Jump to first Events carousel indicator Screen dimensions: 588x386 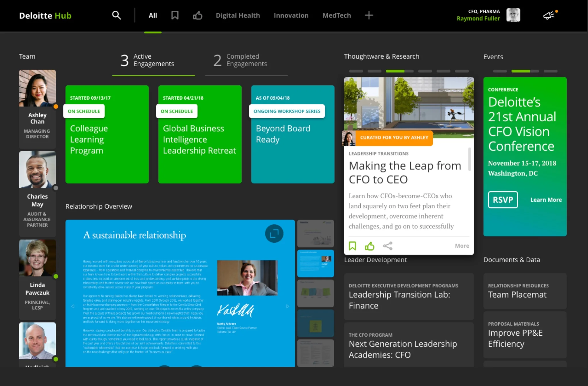[500, 71]
